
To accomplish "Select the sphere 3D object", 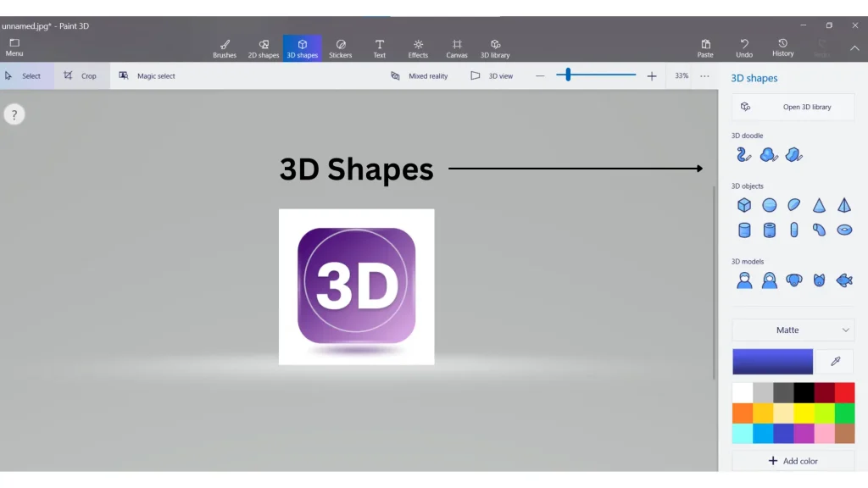I will point(770,204).
